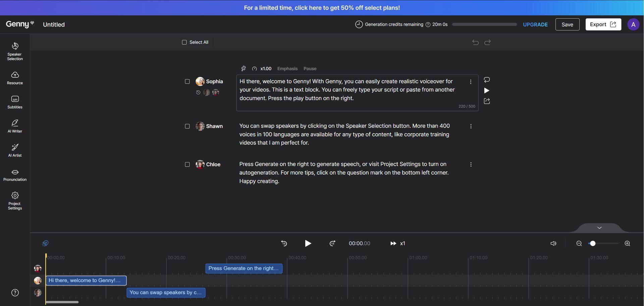Open the Pronunciation editor
The image size is (644, 306).
click(x=15, y=174)
